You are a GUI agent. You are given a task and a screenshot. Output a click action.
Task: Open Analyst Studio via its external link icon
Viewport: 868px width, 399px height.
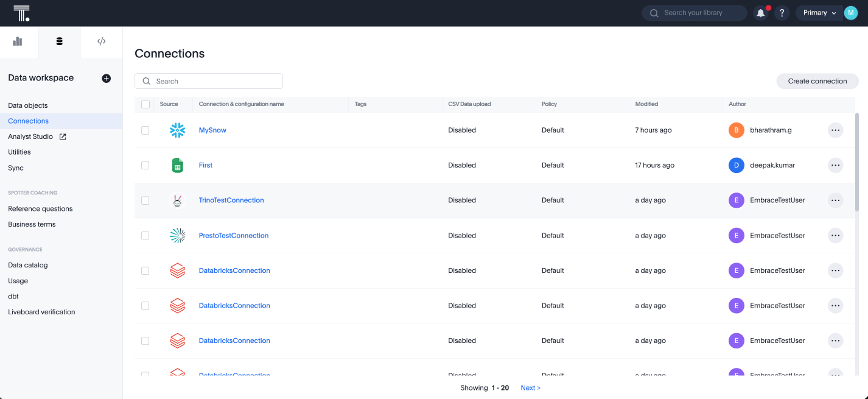pyautogui.click(x=63, y=136)
